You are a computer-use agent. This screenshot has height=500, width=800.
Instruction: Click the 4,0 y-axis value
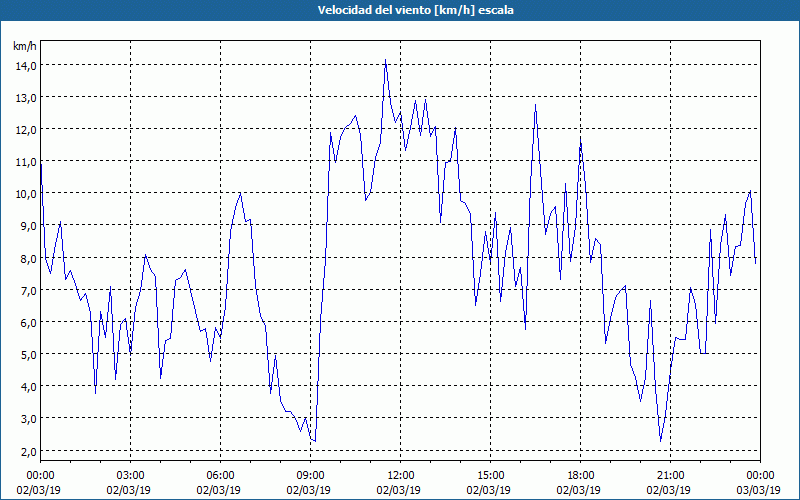pos(29,387)
